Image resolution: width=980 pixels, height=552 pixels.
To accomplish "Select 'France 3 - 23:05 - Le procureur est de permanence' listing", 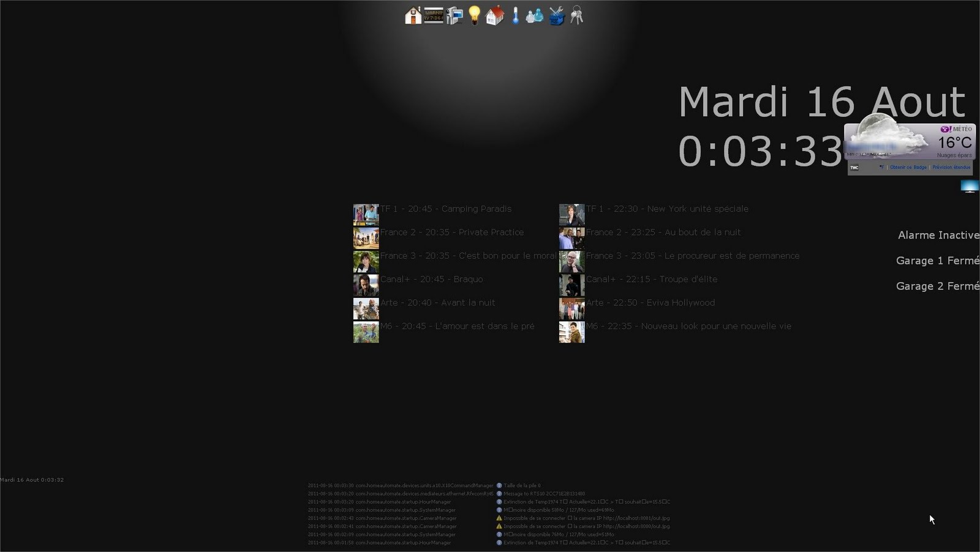I will click(693, 256).
